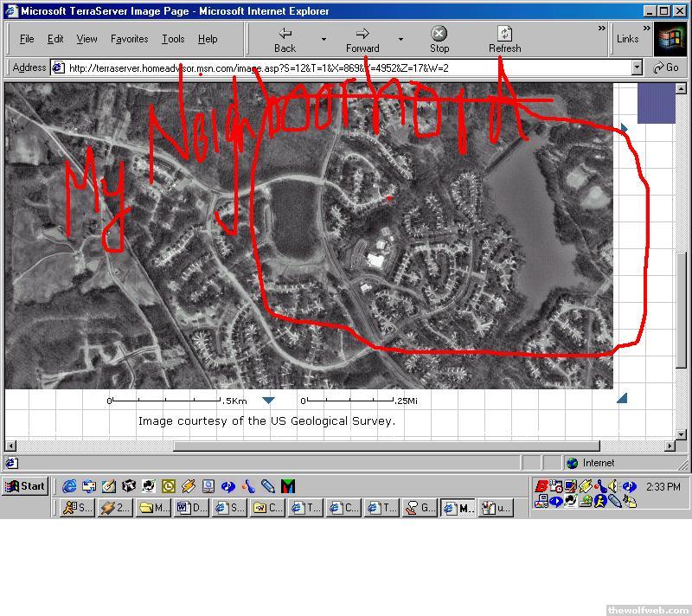Open the Favorites menu
Viewport: 692px width, 616px height.
point(129,39)
